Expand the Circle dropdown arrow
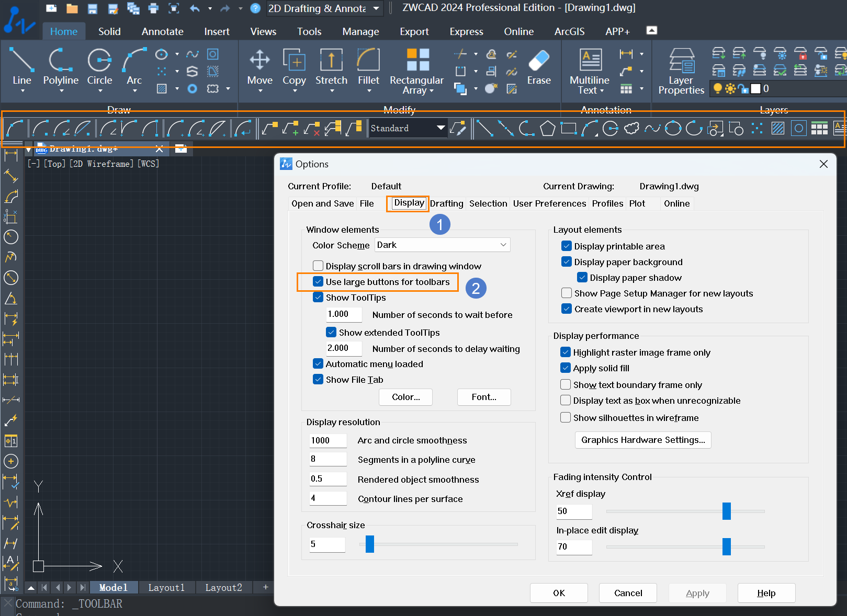The image size is (847, 616). pos(100,91)
